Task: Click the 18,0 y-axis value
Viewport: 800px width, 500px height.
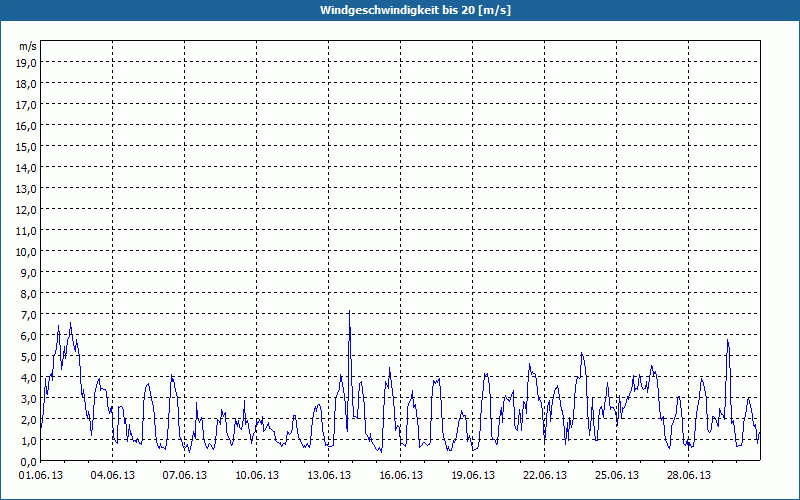Action: tap(27, 84)
